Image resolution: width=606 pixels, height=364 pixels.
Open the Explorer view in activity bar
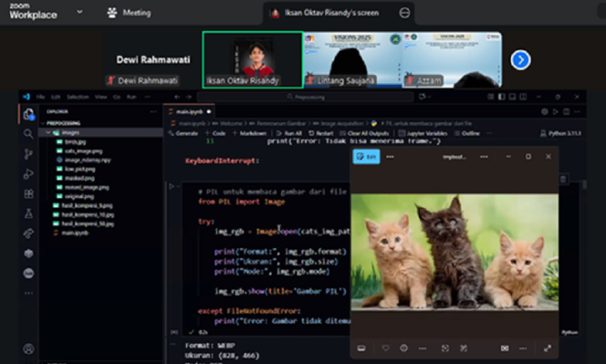point(28,114)
